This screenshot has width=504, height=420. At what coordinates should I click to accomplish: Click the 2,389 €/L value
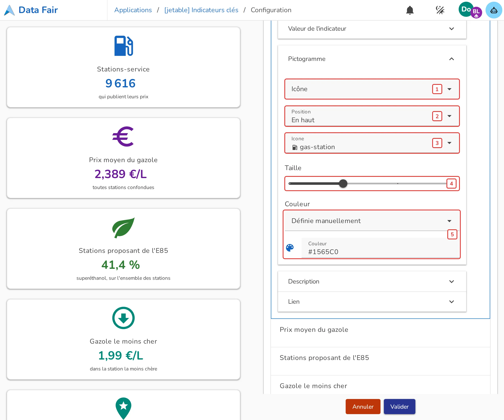click(121, 174)
